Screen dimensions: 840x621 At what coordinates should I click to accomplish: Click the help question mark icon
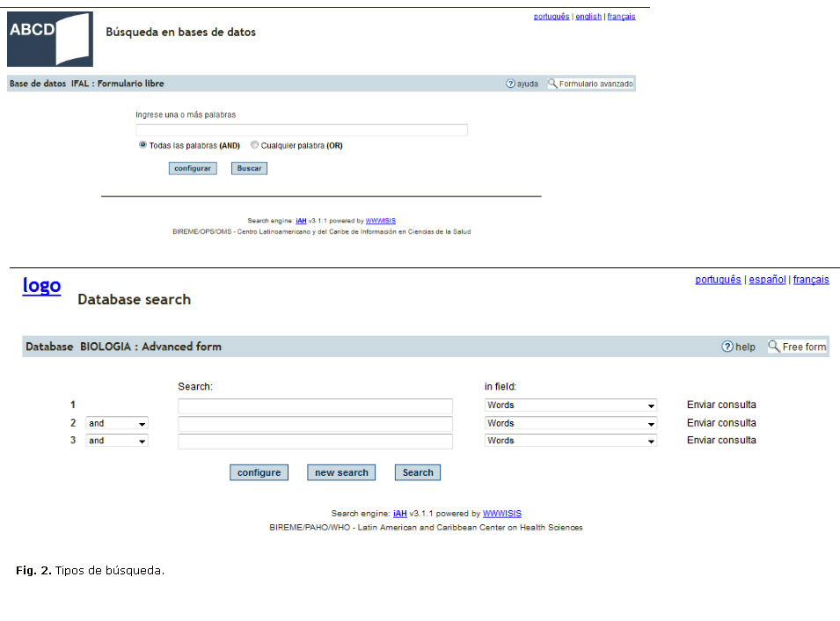click(727, 347)
